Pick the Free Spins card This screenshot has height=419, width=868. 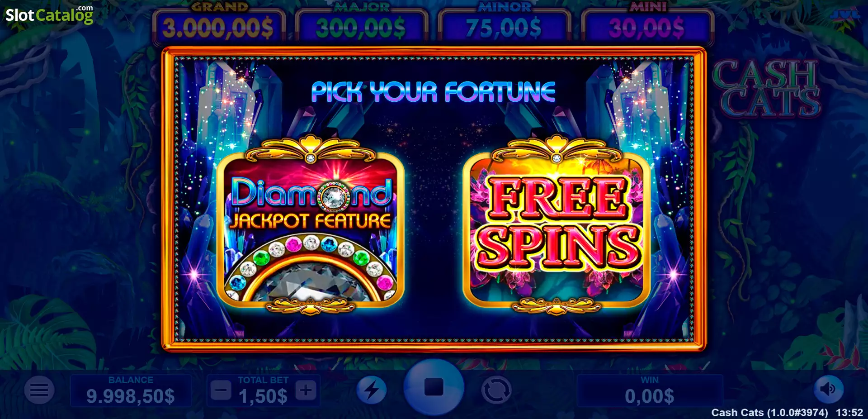[557, 225]
